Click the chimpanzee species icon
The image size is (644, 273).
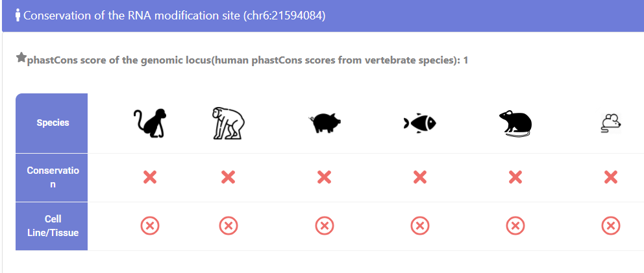[x=227, y=123]
